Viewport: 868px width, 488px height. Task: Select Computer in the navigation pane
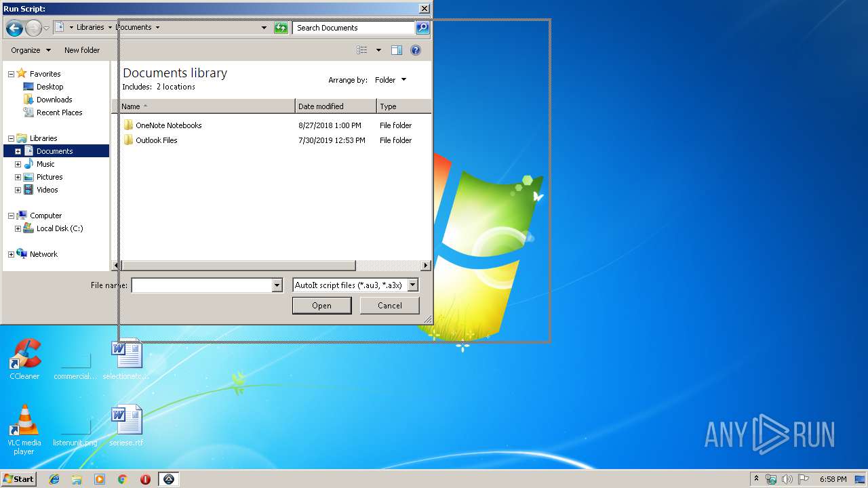(45, 216)
